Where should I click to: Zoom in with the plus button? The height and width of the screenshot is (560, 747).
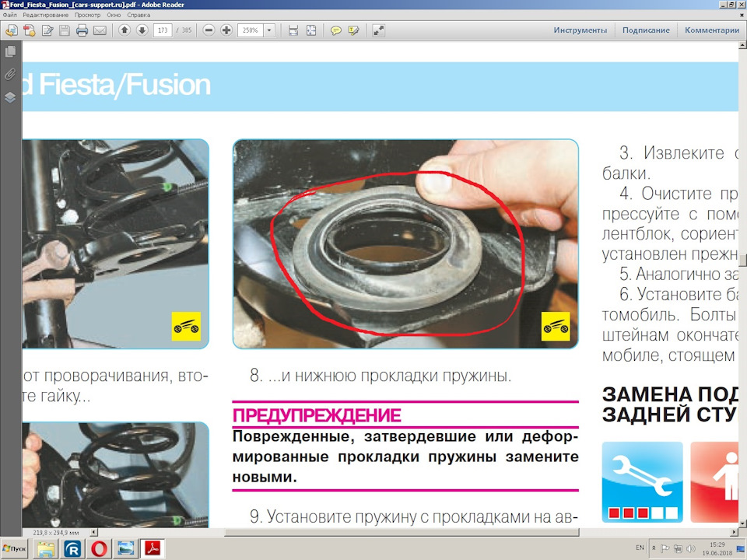226,30
